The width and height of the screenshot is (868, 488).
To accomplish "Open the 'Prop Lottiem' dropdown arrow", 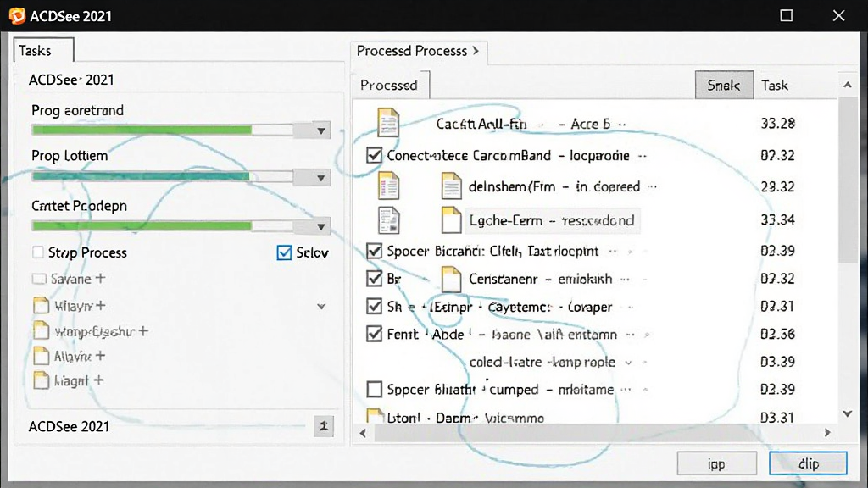I will 320,178.
